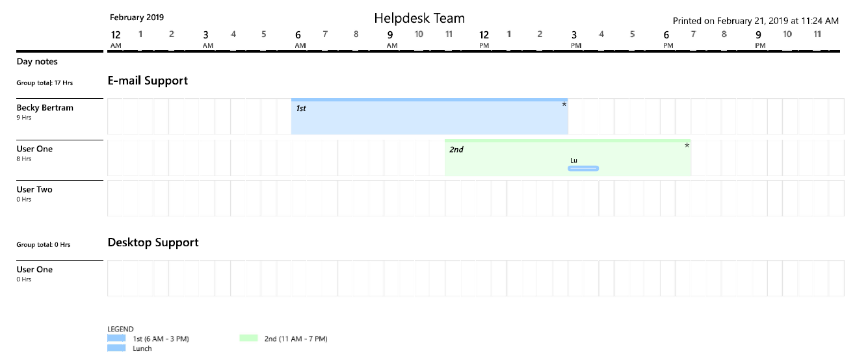Click Becky Bertram's 1st shift block

point(429,118)
